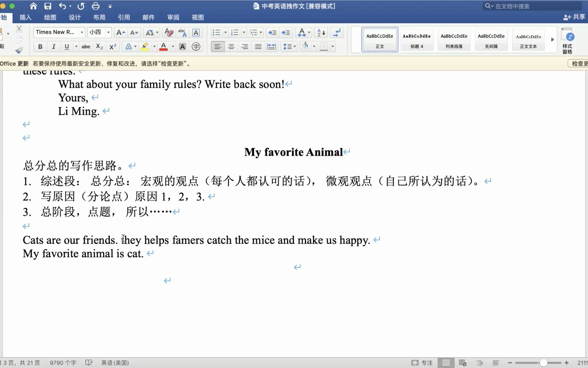The image size is (588, 368).
Task: Expand borders dropdown arrow
Action: pos(332,46)
